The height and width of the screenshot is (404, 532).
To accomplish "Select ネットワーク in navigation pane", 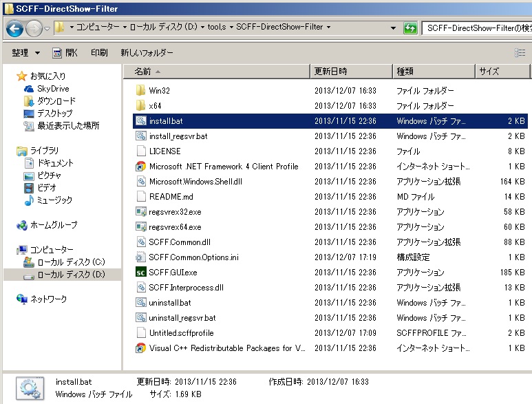I will [x=48, y=299].
